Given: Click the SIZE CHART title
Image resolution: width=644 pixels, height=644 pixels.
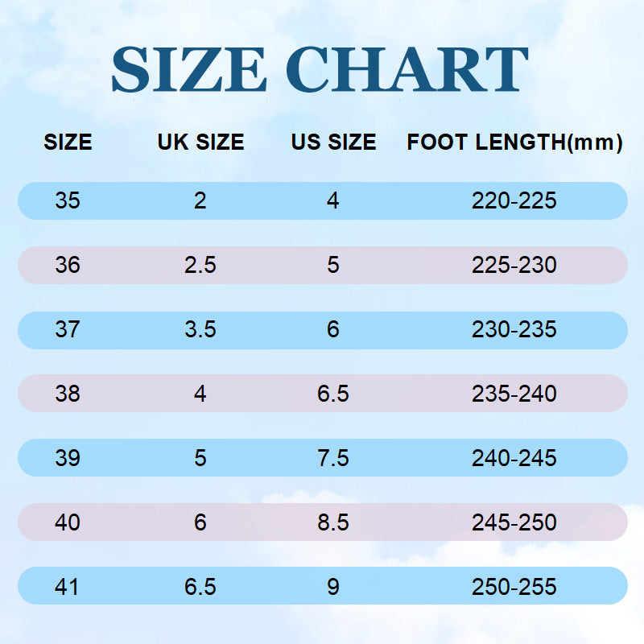Looking at the screenshot, I should 320,70.
